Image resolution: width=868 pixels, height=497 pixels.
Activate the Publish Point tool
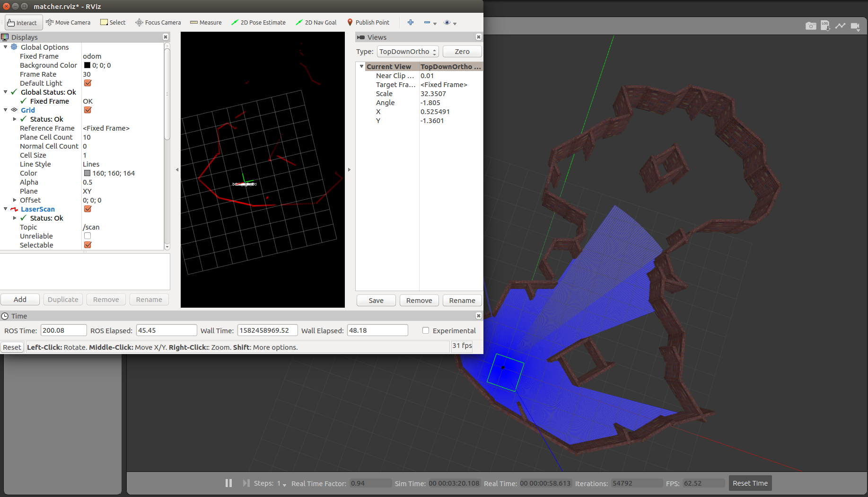pos(368,22)
